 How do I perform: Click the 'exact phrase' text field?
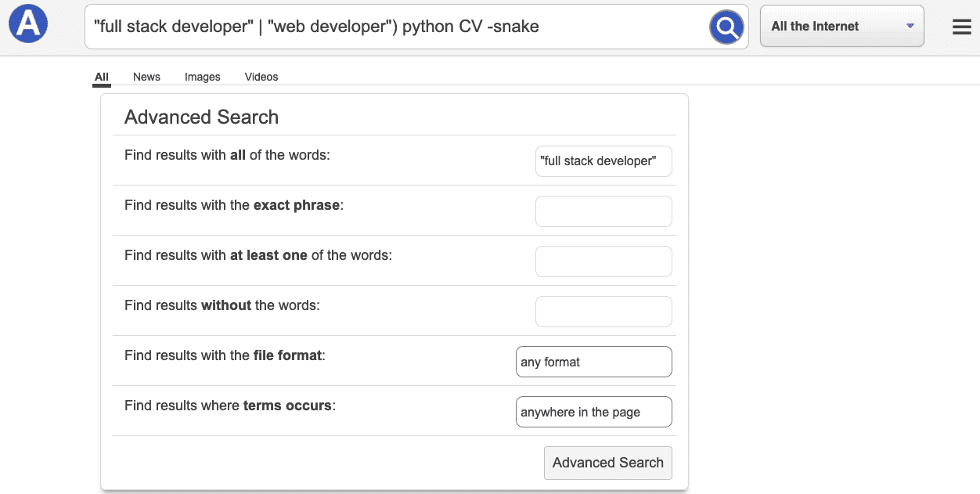point(603,211)
